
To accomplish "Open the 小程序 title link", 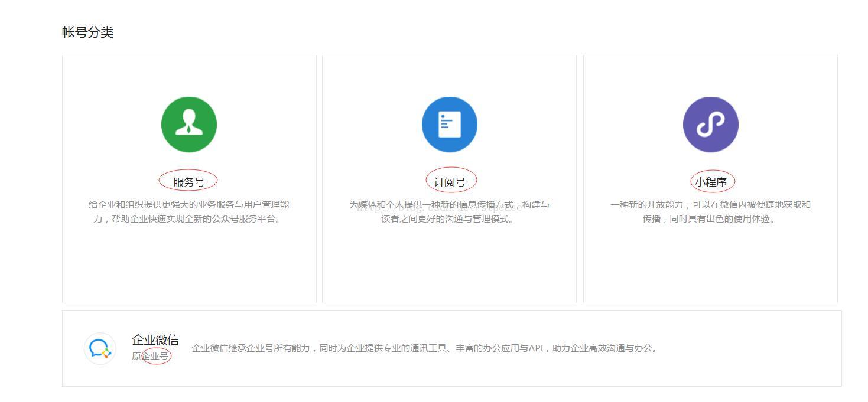I will (711, 182).
